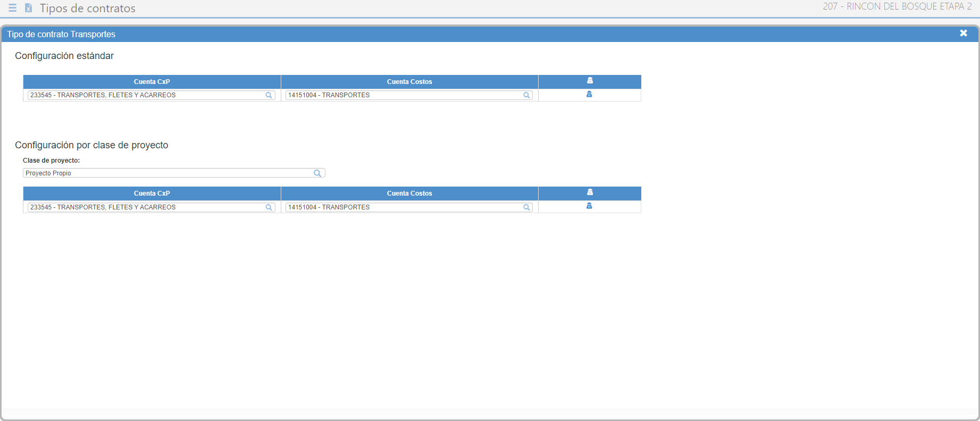Screen dimensions: 980x421
Task: Click Cuenta CxP header in project class table
Action: [152, 193]
